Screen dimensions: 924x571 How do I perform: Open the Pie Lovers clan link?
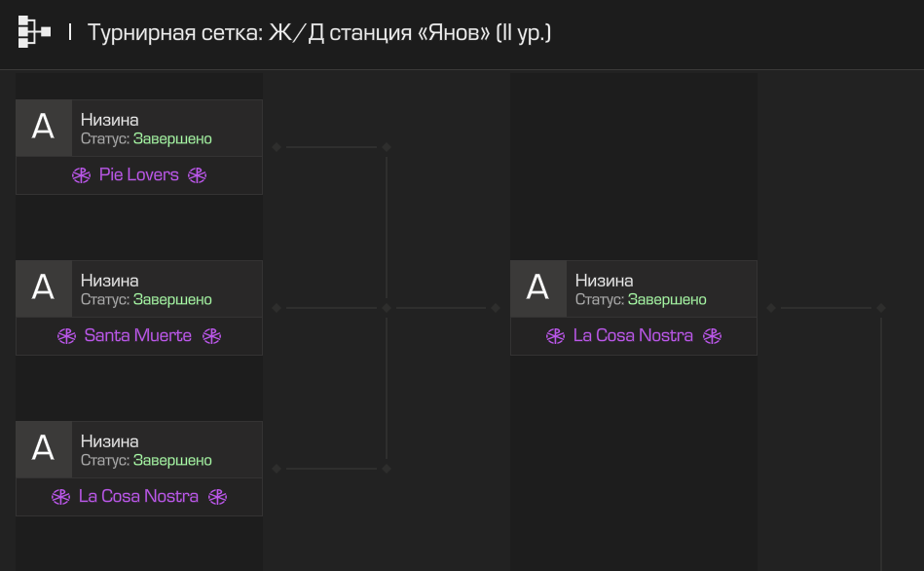tap(139, 174)
